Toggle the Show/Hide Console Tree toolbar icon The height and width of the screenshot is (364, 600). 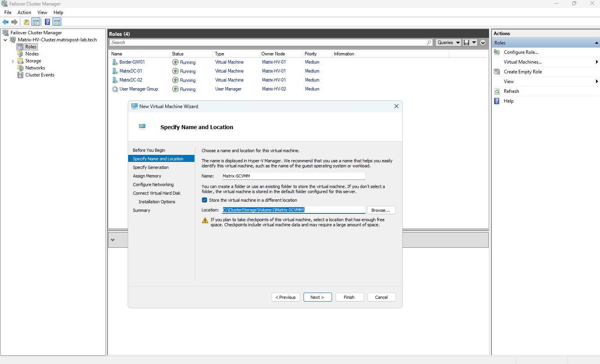pyautogui.click(x=36, y=22)
